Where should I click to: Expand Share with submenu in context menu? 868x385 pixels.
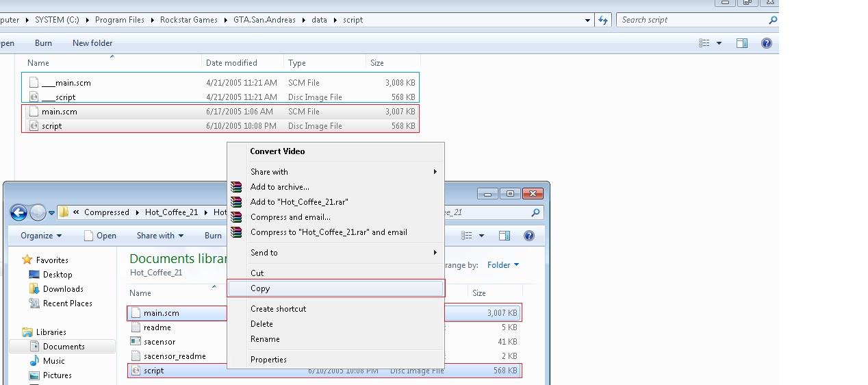click(335, 172)
